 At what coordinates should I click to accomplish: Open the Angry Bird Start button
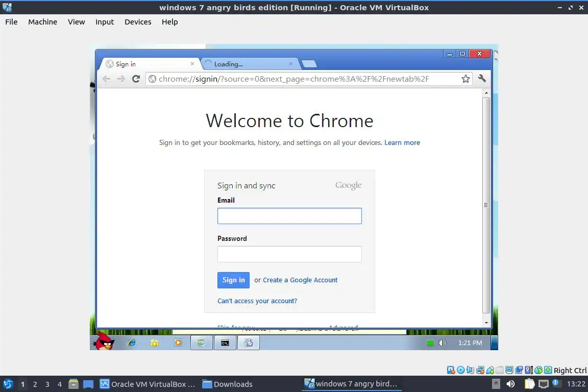coord(104,341)
